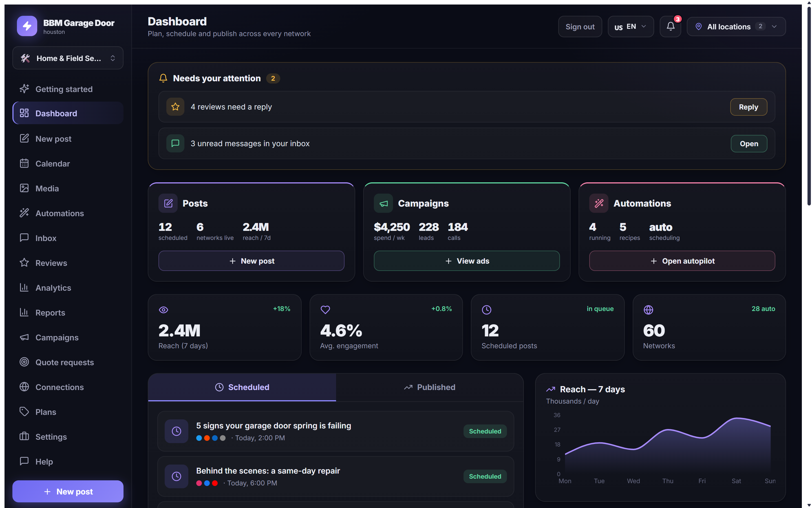Click 'Today, 2:00 PM' schedule time text
Viewport: 812px width, 508px height.
(x=260, y=438)
